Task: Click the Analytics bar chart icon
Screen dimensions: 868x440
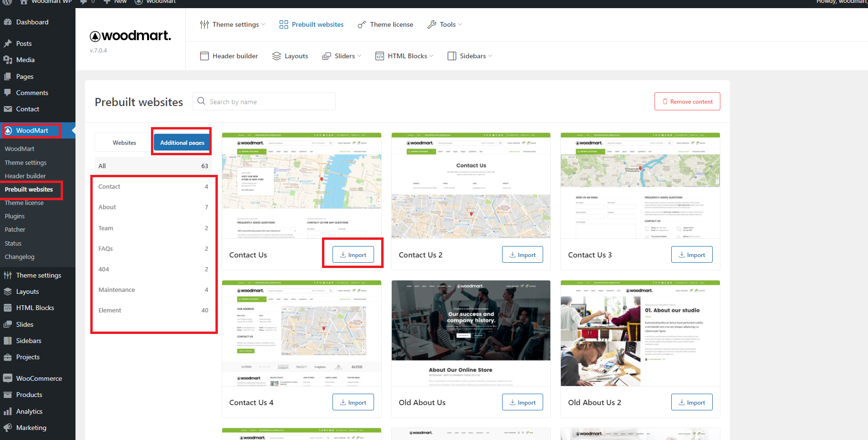Action: click(x=8, y=411)
